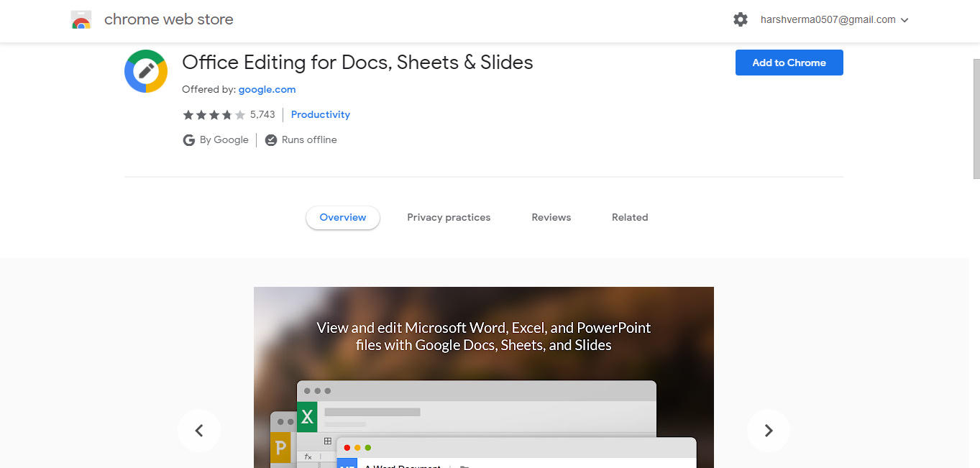Click the chrome web store title
The width and height of the screenshot is (980, 468).
[x=169, y=20]
